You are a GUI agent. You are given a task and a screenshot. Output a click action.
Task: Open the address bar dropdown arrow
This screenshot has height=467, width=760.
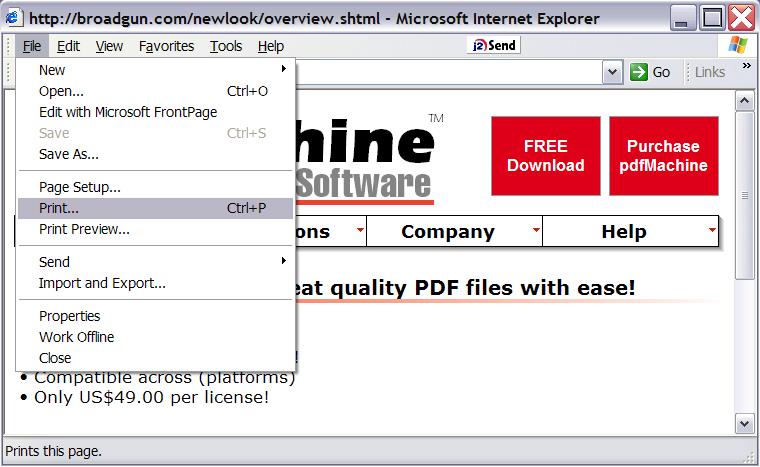click(x=613, y=72)
